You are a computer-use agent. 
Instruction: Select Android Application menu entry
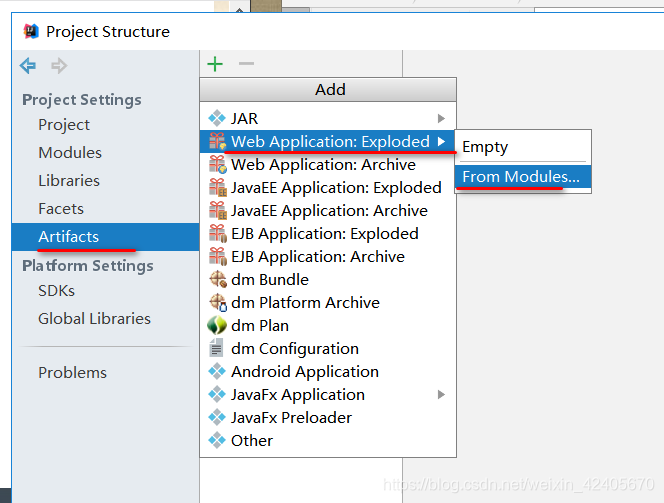tap(328, 371)
